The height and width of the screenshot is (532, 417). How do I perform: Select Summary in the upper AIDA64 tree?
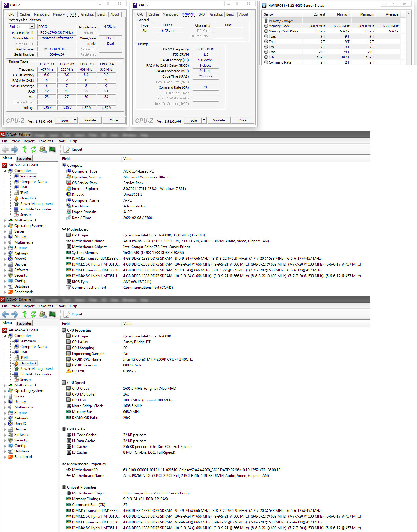[28, 176]
